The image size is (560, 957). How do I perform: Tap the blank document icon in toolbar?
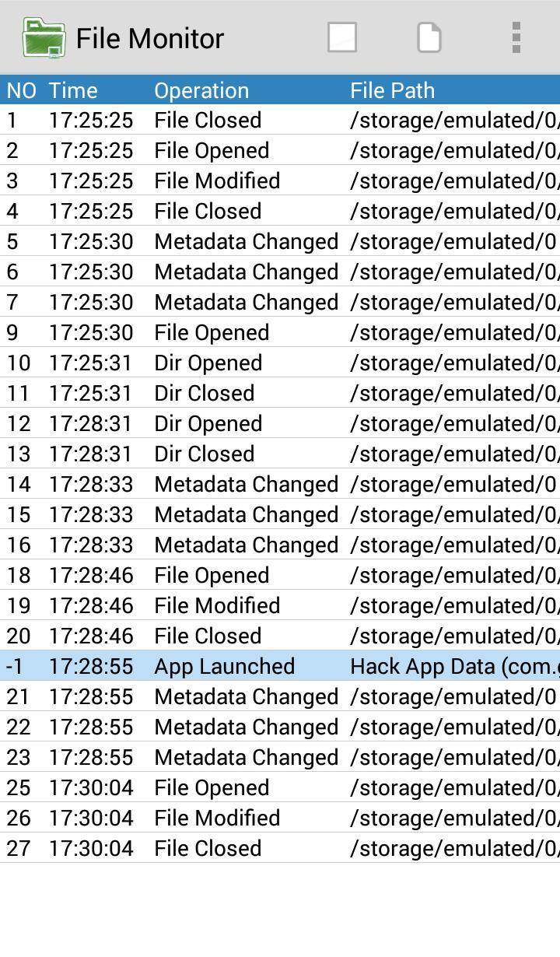(x=429, y=37)
